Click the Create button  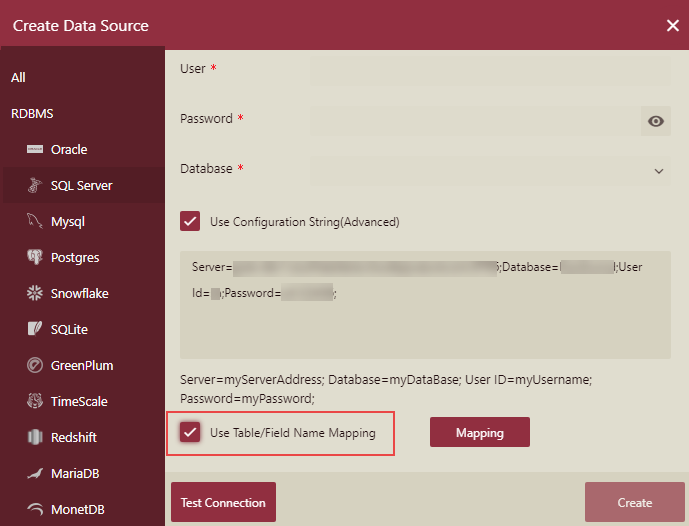(635, 502)
